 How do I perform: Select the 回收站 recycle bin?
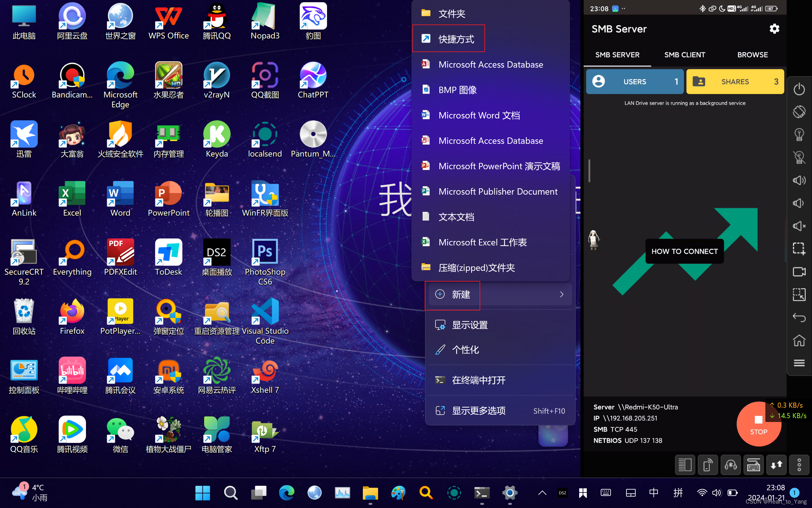coord(24,317)
